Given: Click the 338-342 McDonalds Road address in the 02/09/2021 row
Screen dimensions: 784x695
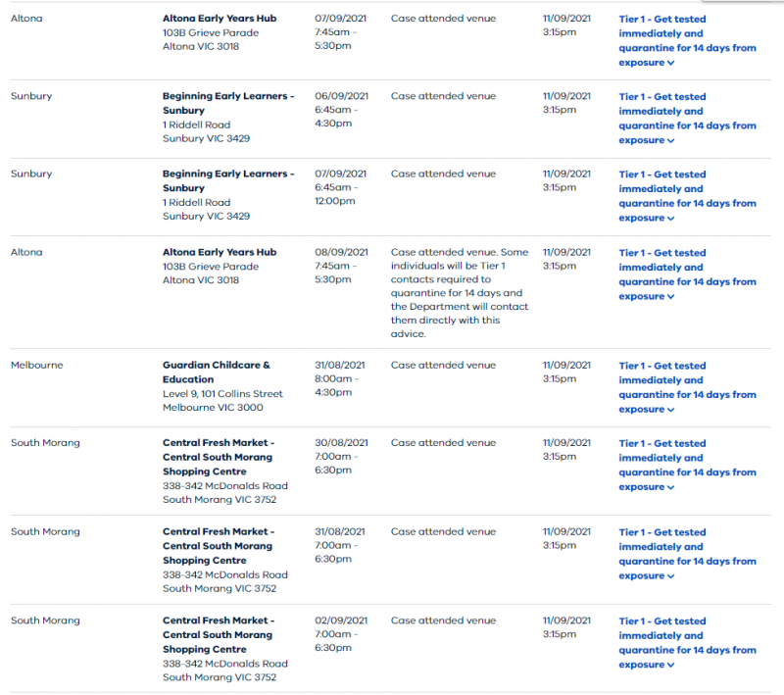Looking at the screenshot, I should tap(224, 664).
